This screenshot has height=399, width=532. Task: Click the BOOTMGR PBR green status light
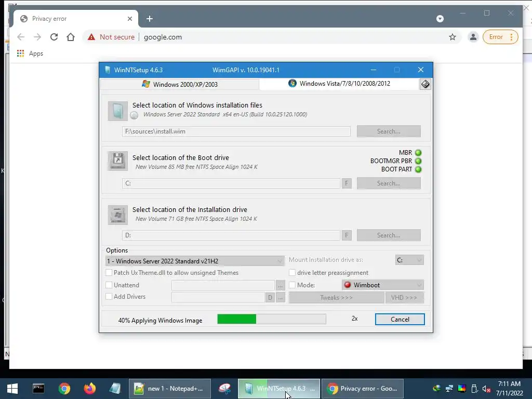tap(418, 161)
